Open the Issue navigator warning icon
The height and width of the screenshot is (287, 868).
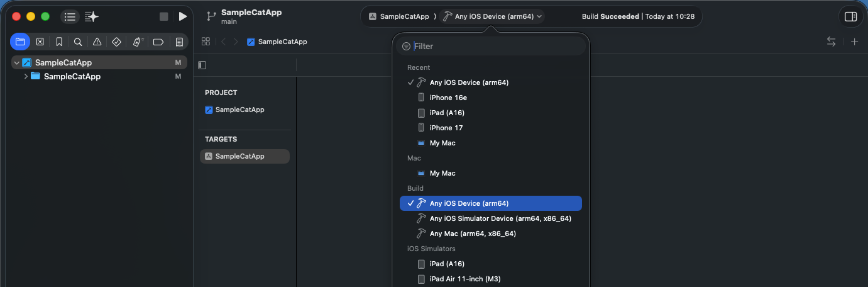[97, 42]
